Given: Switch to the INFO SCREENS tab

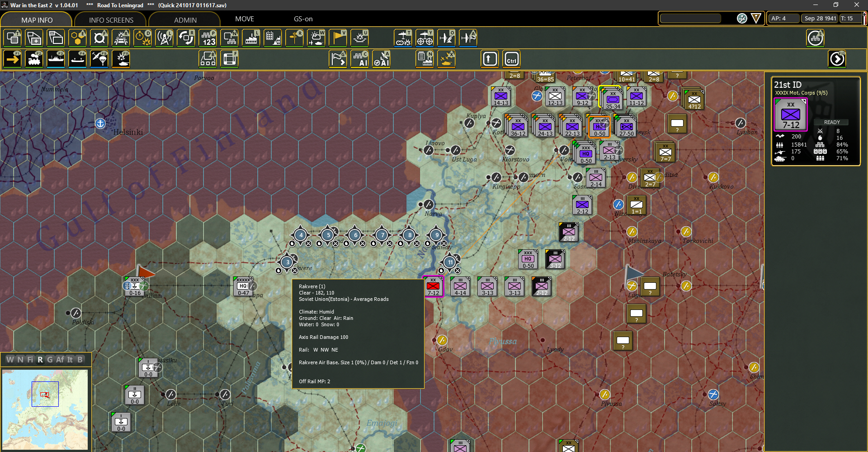Looking at the screenshot, I should pos(111,19).
